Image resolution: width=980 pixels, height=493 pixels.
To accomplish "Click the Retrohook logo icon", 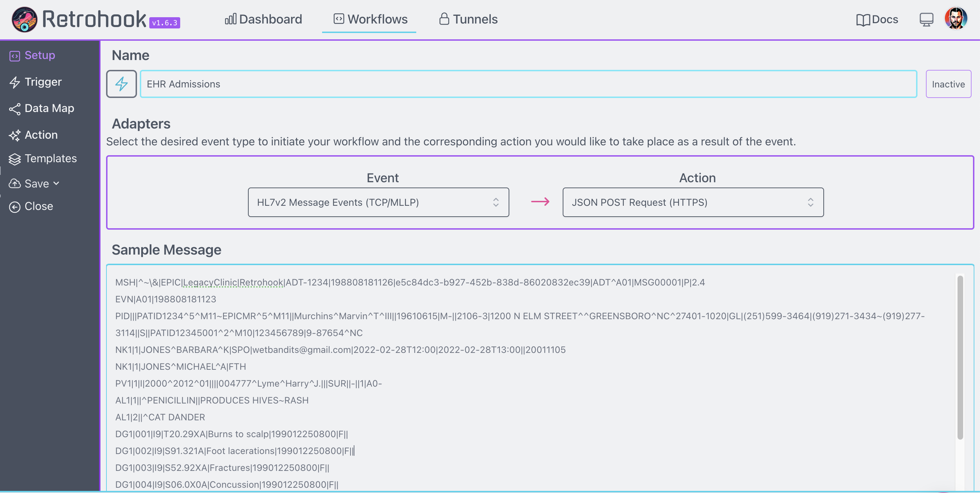I will pos(24,19).
